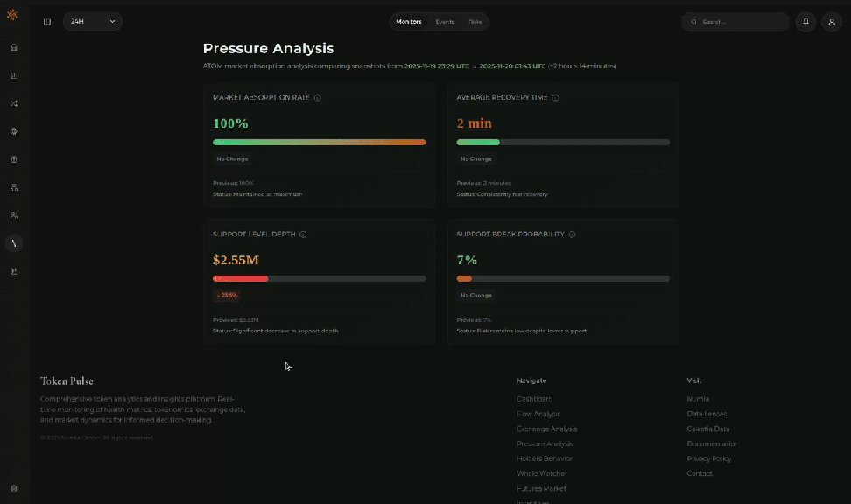Click the Token Pulse footer title
The width and height of the screenshot is (851, 504).
(67, 381)
